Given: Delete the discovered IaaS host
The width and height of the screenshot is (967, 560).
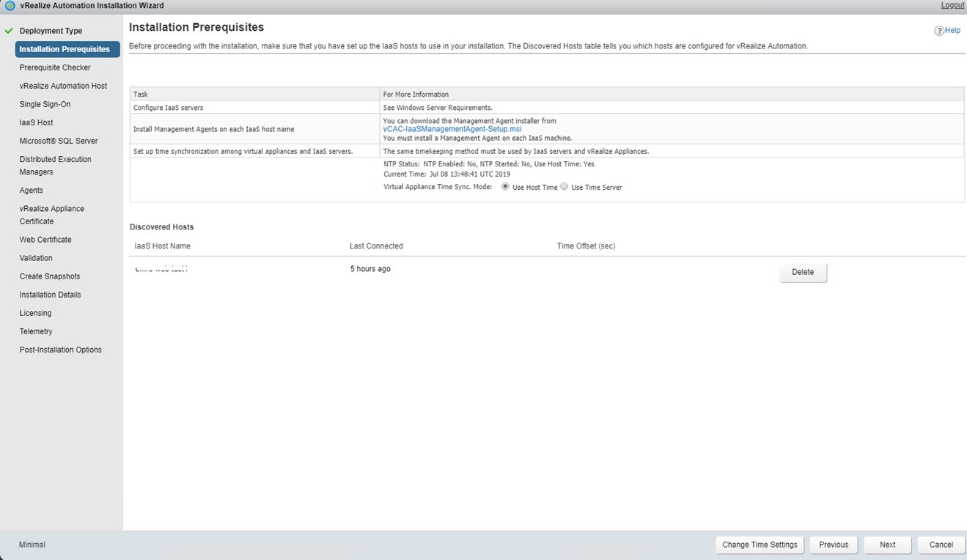Looking at the screenshot, I should pos(803,272).
